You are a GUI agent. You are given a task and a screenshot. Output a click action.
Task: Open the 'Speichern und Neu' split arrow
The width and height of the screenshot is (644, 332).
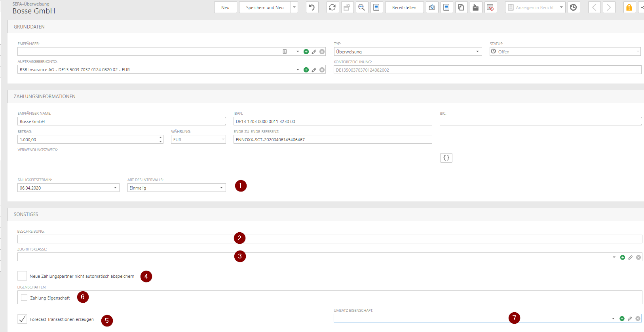coord(294,8)
